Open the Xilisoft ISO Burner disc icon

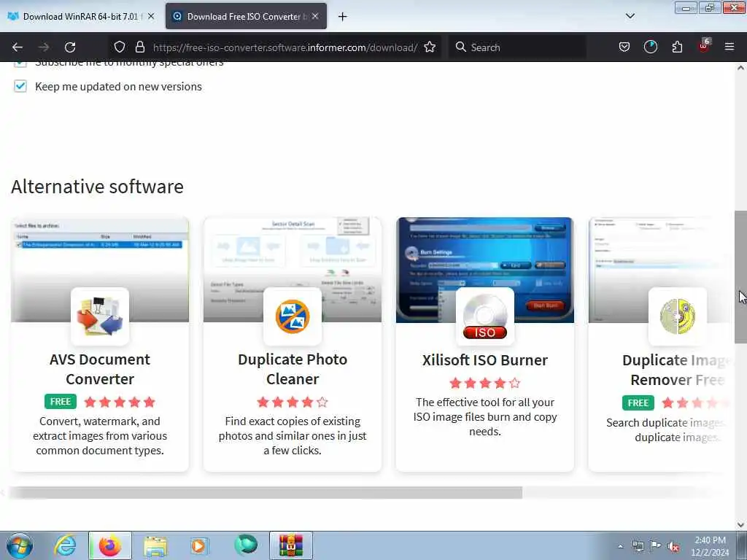click(x=485, y=316)
